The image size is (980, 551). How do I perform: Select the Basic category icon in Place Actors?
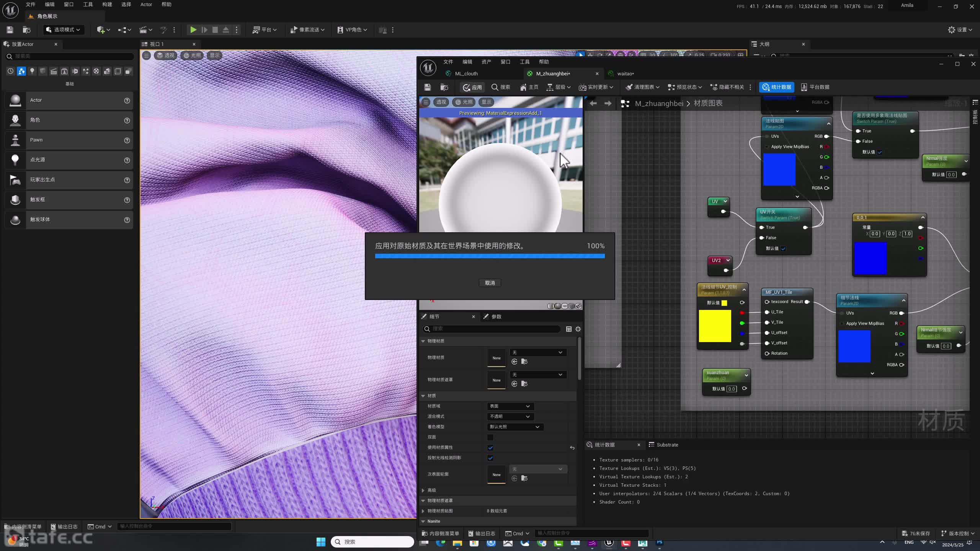[x=21, y=71]
